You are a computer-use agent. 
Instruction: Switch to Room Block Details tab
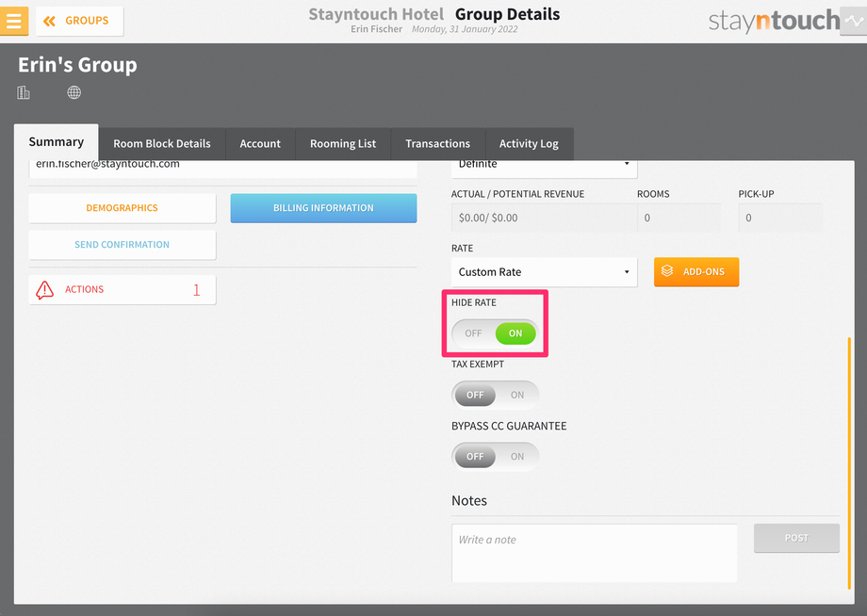162,144
